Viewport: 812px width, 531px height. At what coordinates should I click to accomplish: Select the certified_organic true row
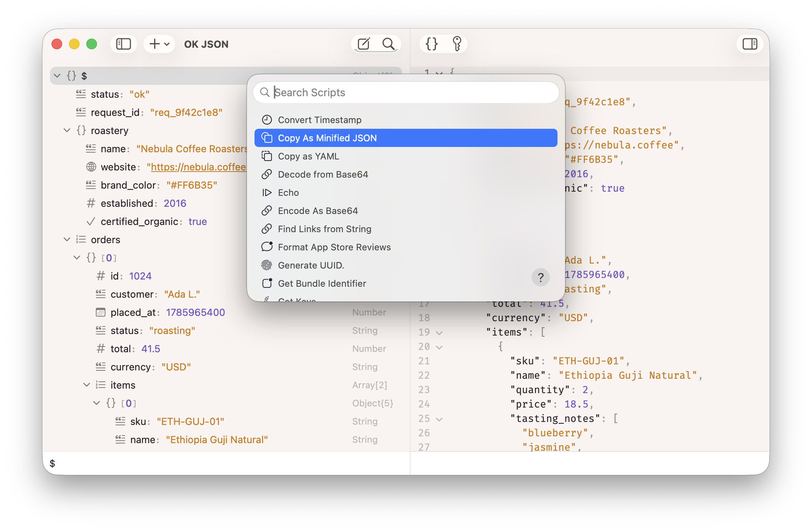point(148,221)
